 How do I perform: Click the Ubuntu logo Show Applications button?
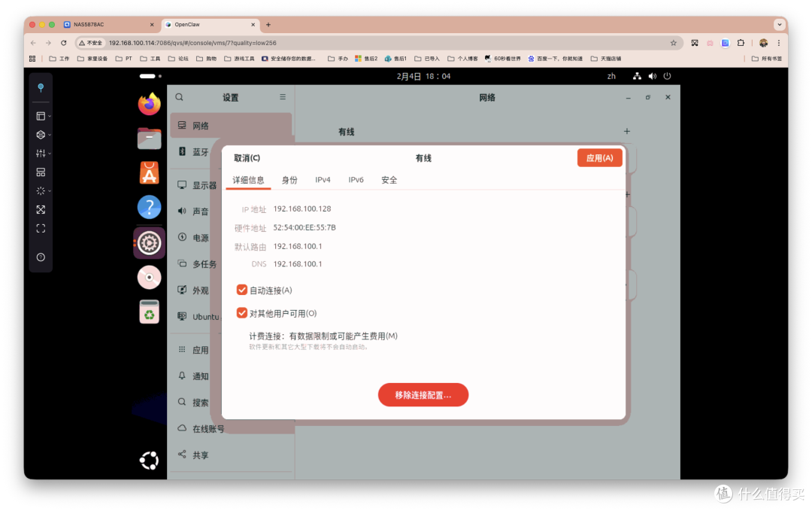point(149,461)
